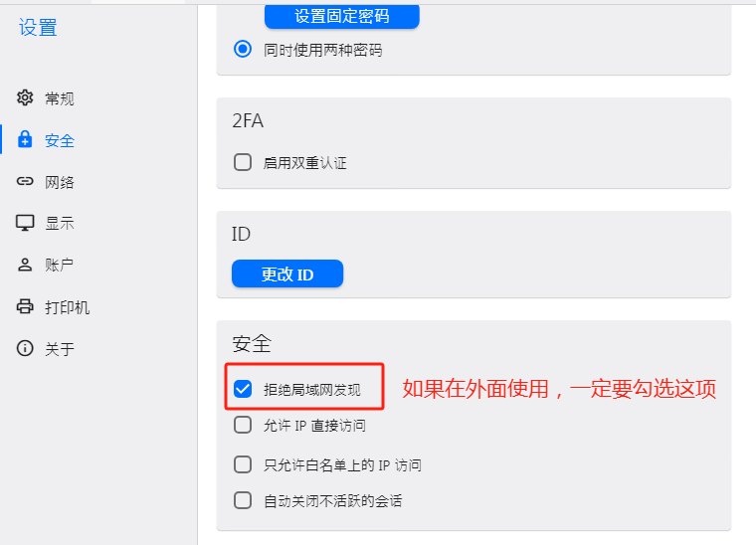Go to the 账户 settings tab
This screenshot has width=756, height=545.
pos(60,266)
